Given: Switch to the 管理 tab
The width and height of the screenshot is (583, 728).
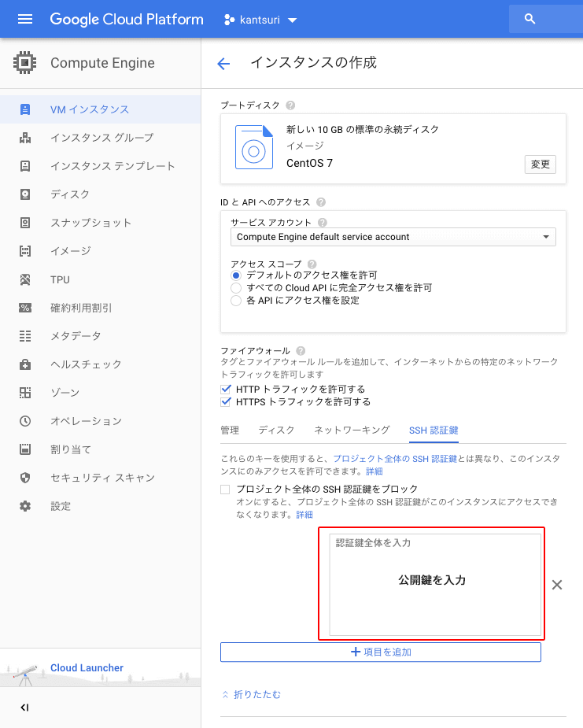Looking at the screenshot, I should pos(230,430).
